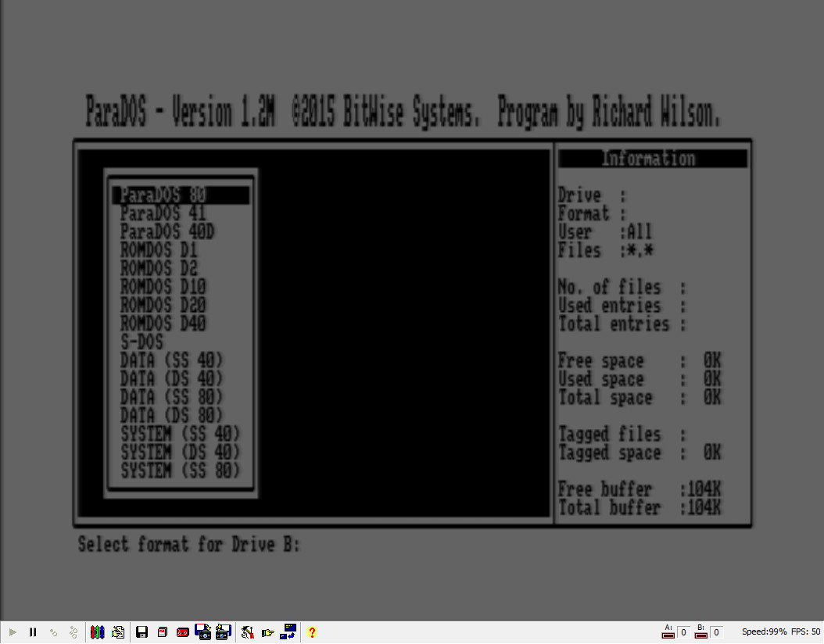Click the single step debugger icon
This screenshot has height=644, width=824.
(x=53, y=632)
